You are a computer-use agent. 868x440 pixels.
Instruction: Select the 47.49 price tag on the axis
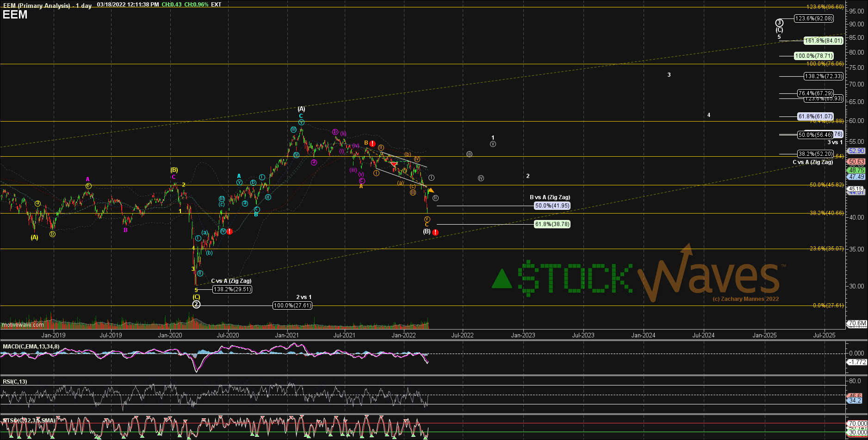click(x=856, y=177)
